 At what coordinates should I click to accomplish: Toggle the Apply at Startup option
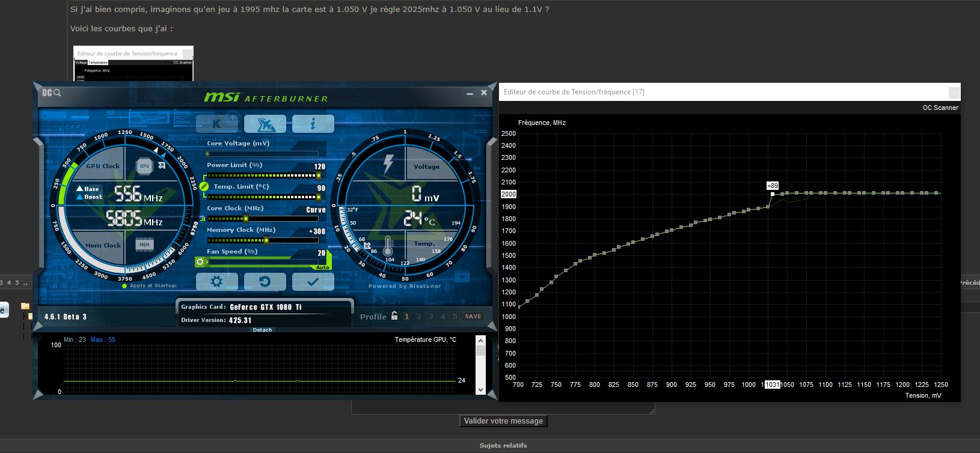click(x=149, y=285)
